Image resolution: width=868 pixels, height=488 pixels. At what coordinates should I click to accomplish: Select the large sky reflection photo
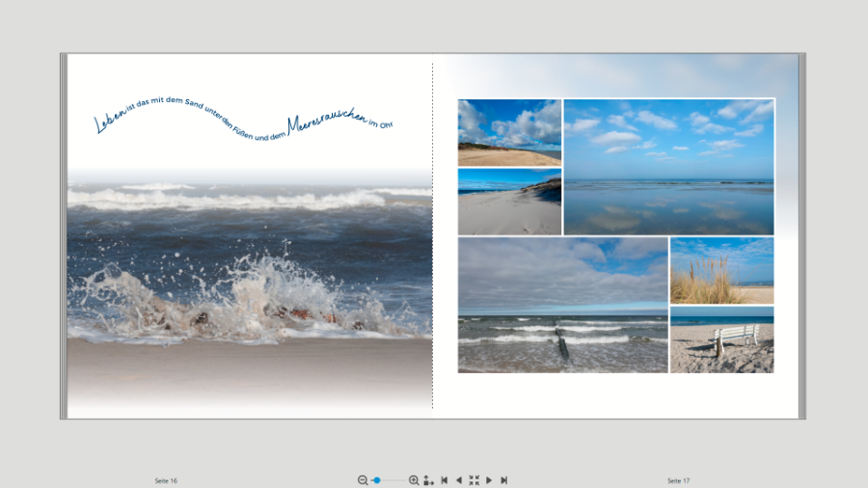click(x=668, y=167)
